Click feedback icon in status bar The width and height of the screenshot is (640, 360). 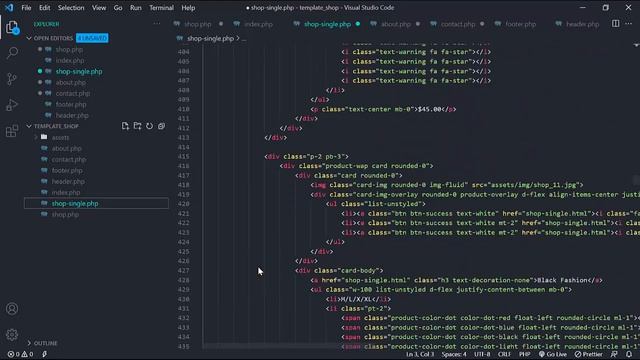point(614,354)
